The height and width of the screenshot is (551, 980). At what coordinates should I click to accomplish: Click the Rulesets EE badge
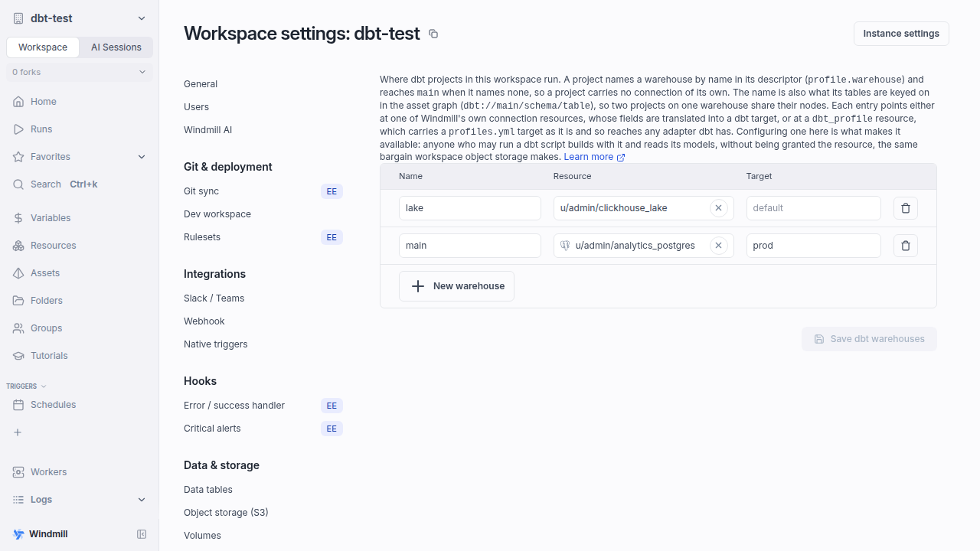click(x=332, y=237)
